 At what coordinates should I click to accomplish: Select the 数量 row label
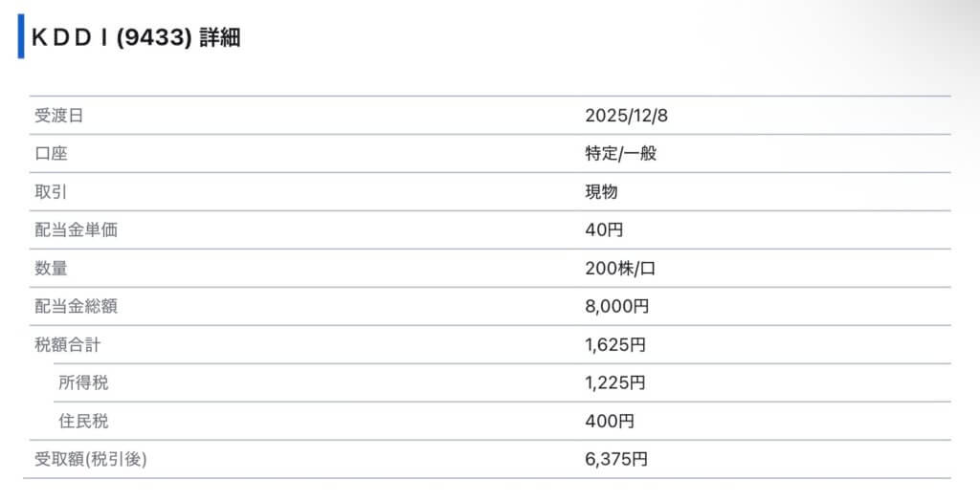[51, 269]
